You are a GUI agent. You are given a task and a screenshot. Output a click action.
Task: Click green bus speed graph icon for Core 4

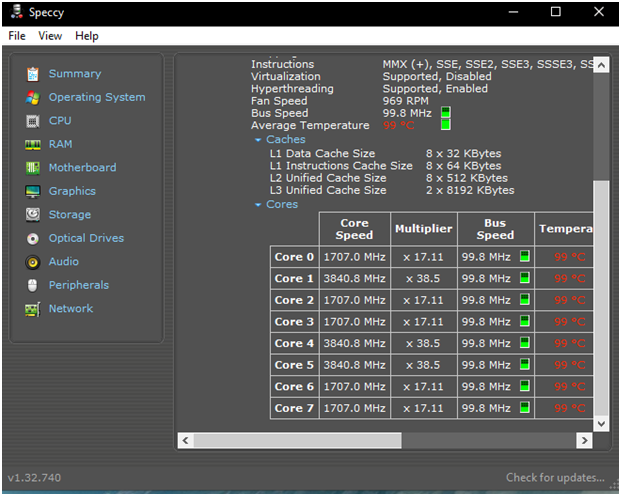524,343
